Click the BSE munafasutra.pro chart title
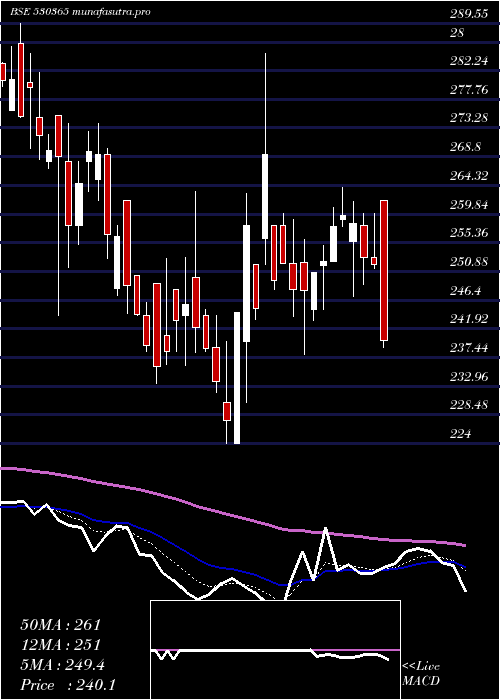Viewport: 500px width, 700px height. tap(80, 12)
